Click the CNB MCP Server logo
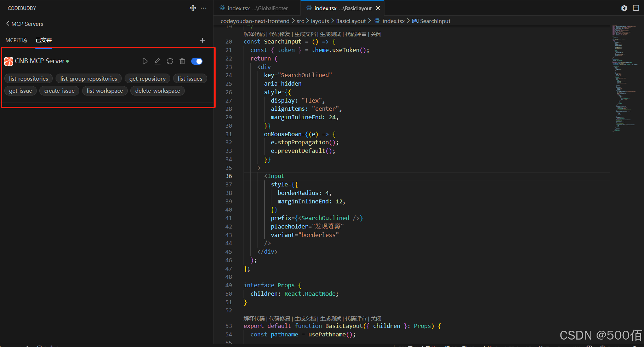 click(x=8, y=61)
